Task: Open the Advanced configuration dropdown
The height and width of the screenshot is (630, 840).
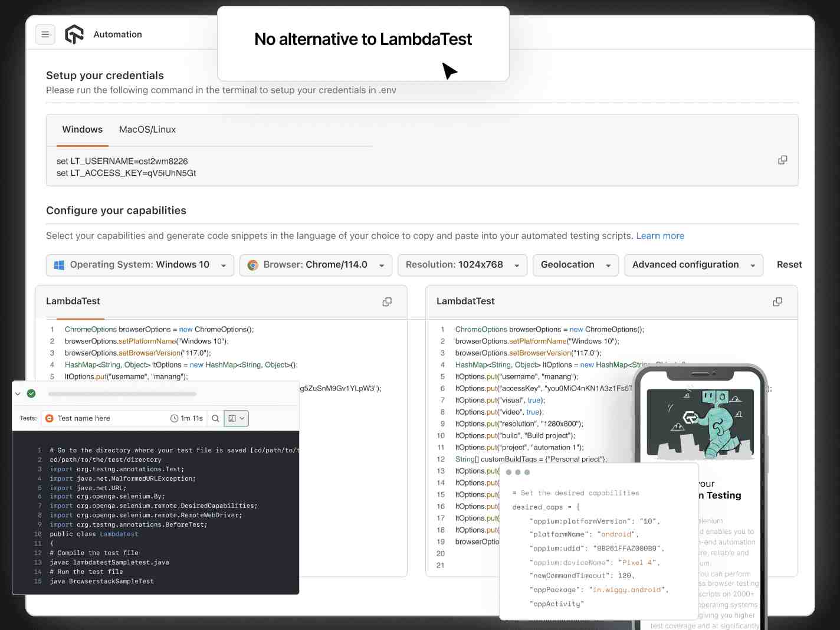Action: point(693,265)
